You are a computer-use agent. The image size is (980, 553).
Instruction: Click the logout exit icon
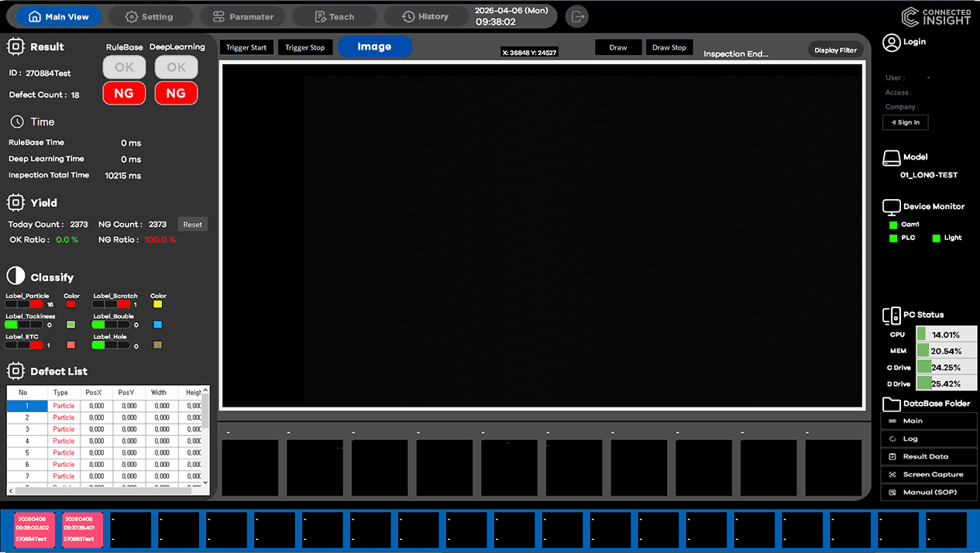(576, 16)
